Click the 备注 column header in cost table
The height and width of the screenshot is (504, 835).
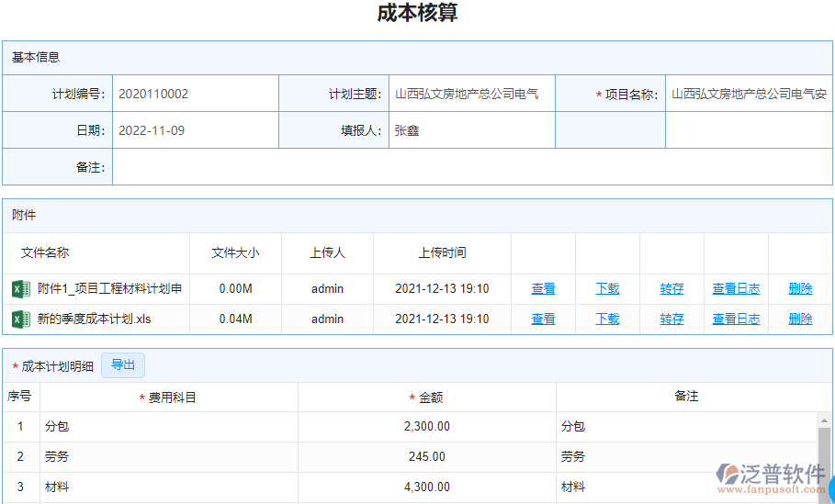(x=686, y=397)
